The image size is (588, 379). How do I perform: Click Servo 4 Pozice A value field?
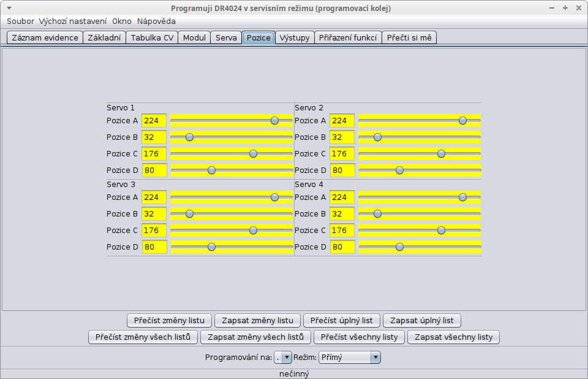tap(342, 197)
